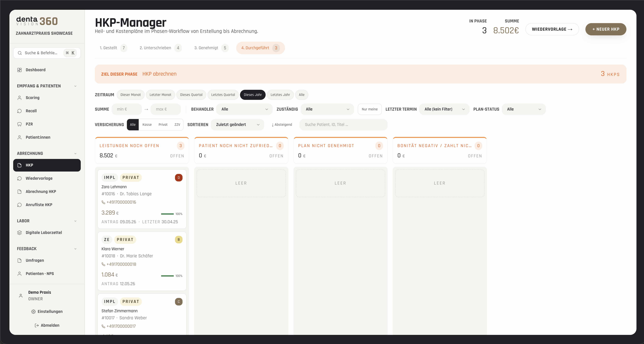
Task: Click the Abmelden logout icon
Action: pyautogui.click(x=36, y=325)
